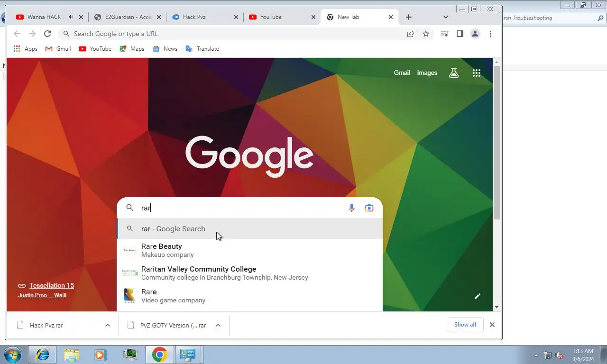Click the scrollbar down arrow
Image resolution: width=607 pixels, height=364 pixels.
tap(497, 307)
